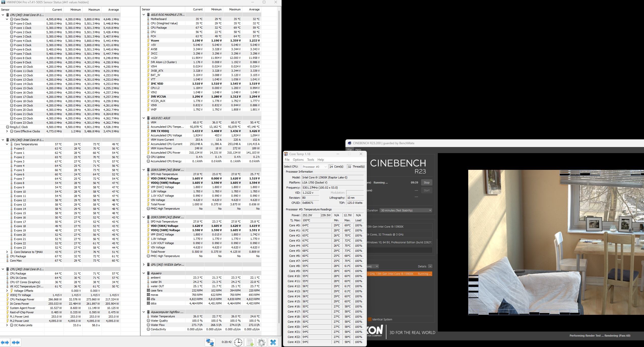Click the Core Temp app icon in title bar
The height and width of the screenshot is (347, 644).
point(286,154)
